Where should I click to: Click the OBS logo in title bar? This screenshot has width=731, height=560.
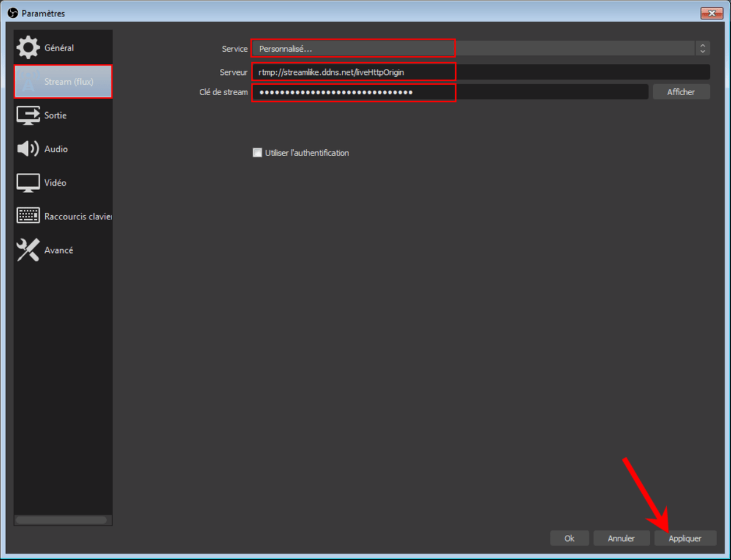[x=13, y=13]
